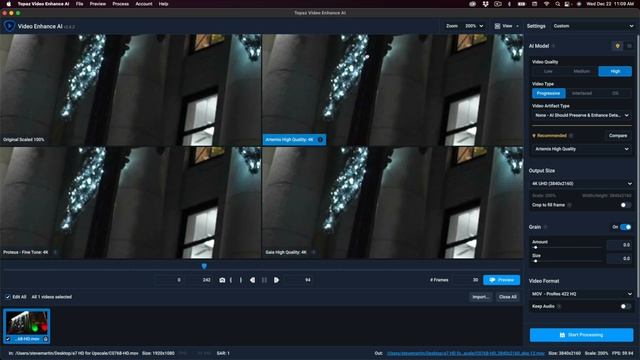Step to the next frame
640x360 pixels.
click(276, 280)
